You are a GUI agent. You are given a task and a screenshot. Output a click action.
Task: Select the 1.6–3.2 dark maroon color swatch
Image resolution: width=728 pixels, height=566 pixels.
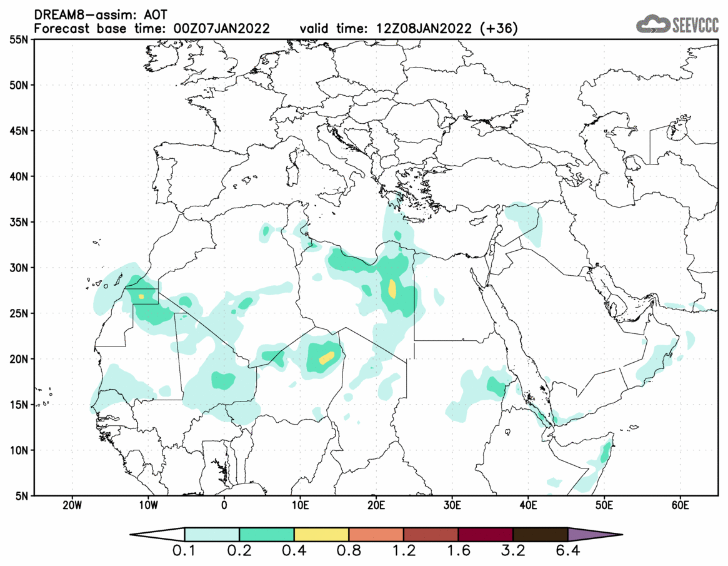click(486, 534)
